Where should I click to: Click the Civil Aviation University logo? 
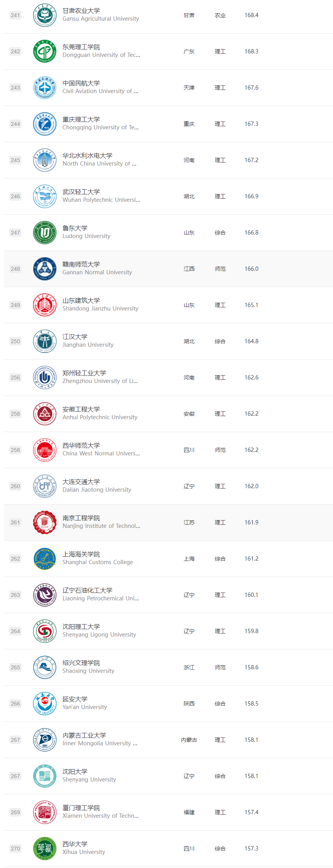tap(45, 88)
